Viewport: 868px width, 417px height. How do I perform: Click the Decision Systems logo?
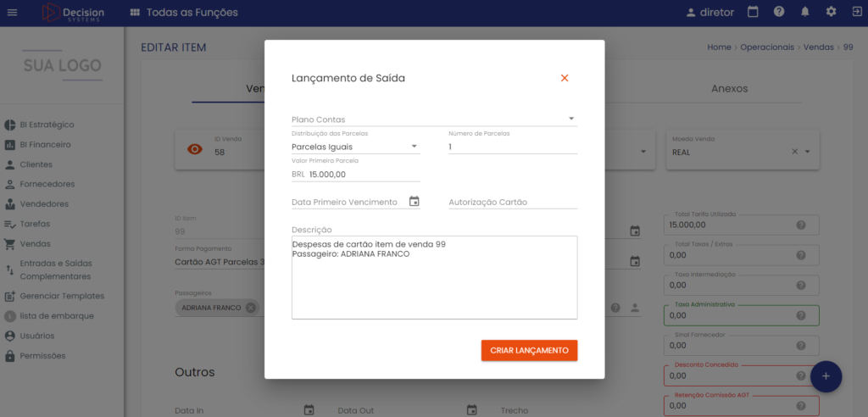coord(73,12)
